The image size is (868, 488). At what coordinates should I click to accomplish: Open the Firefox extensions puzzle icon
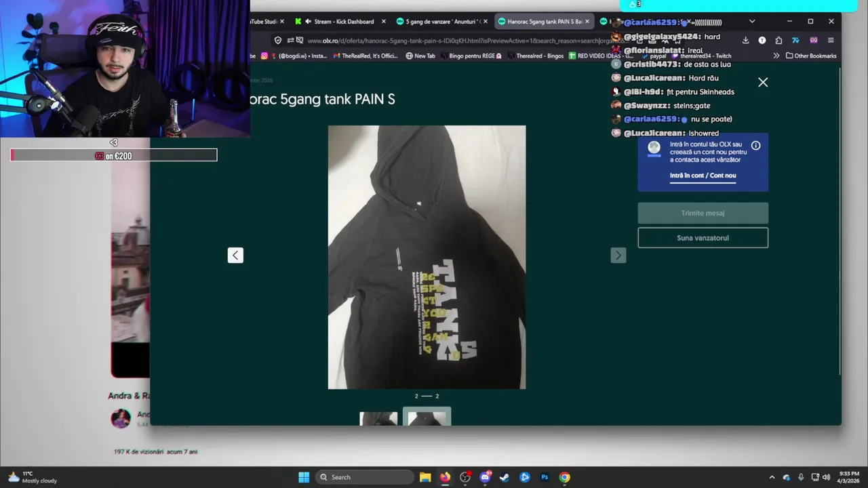click(778, 41)
